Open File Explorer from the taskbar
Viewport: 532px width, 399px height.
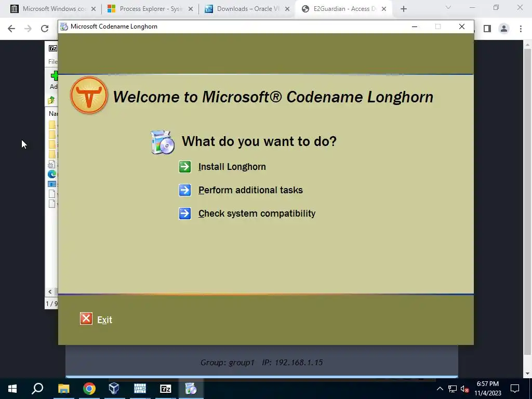(63, 389)
